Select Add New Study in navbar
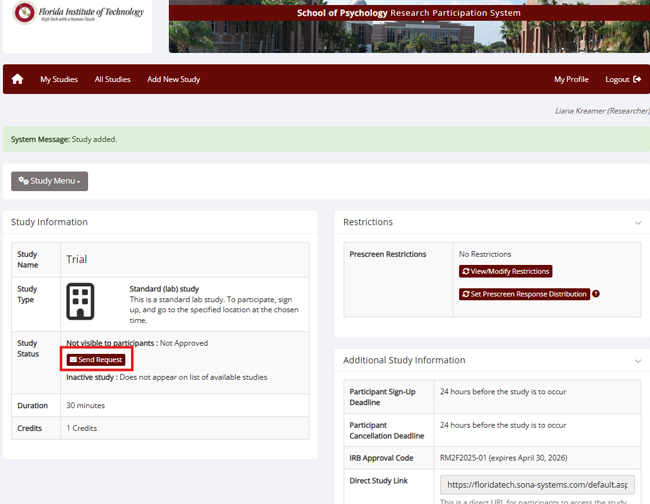The height and width of the screenshot is (504, 650). [173, 79]
